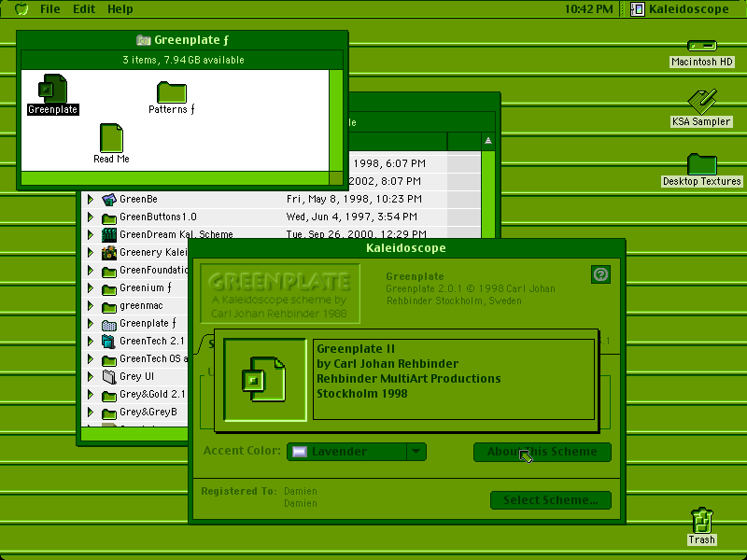Image resolution: width=747 pixels, height=560 pixels.
Task: Click the Greenplate ƒ window horizontal scrollbar
Action: pos(175,178)
